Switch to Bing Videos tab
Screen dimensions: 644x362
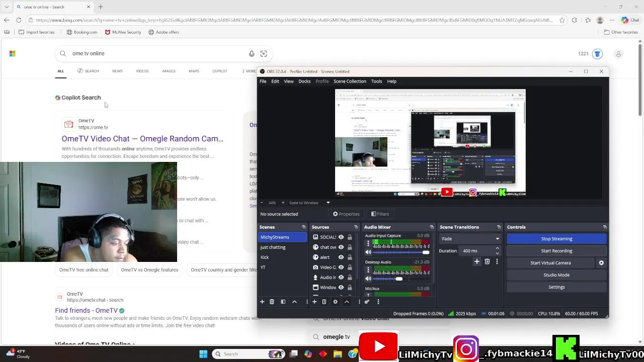(x=142, y=71)
